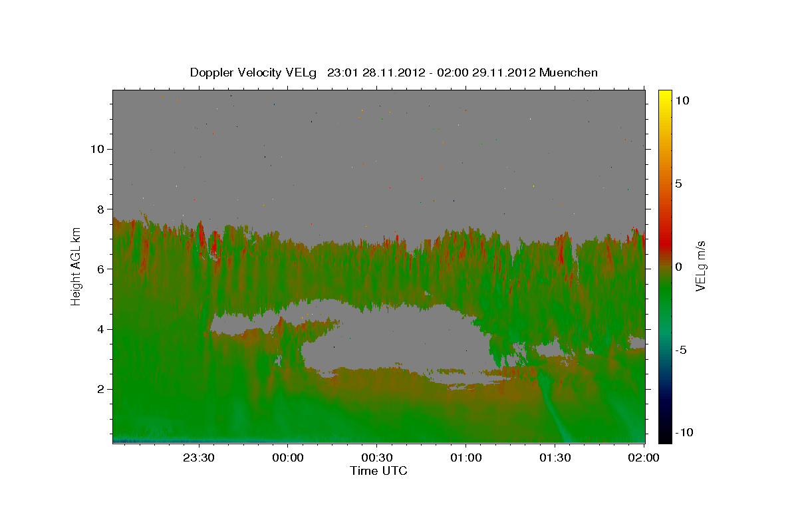
Task: Click the 'Height AGL km' y-axis label
Action: [x=76, y=267]
